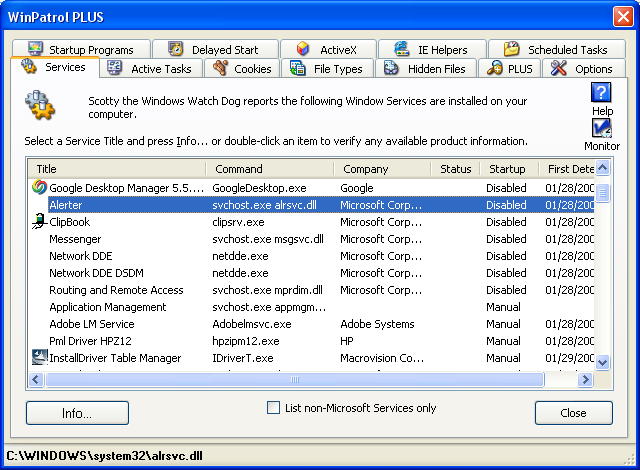Viewport: 640px width, 470px height.
Task: Click the Cookies tab gingerbread icon
Action: pyautogui.click(x=220, y=68)
